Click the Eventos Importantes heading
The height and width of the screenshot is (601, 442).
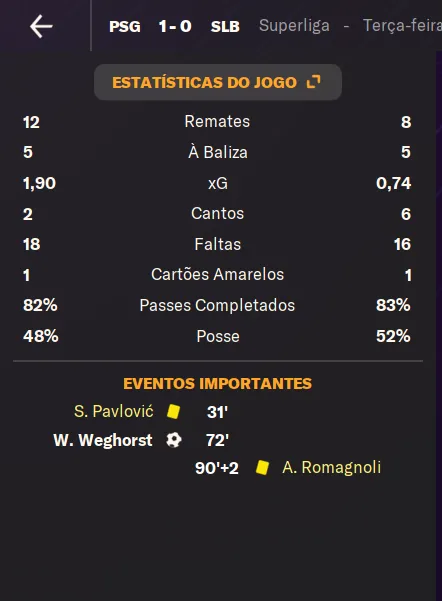(217, 383)
